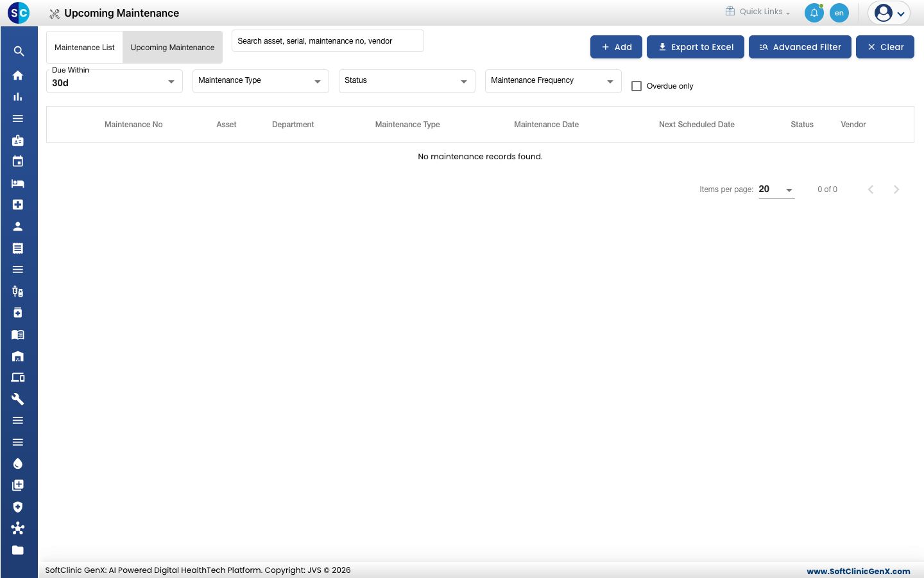Open the user profile menu
This screenshot has height=578, width=924.
pos(889,13)
